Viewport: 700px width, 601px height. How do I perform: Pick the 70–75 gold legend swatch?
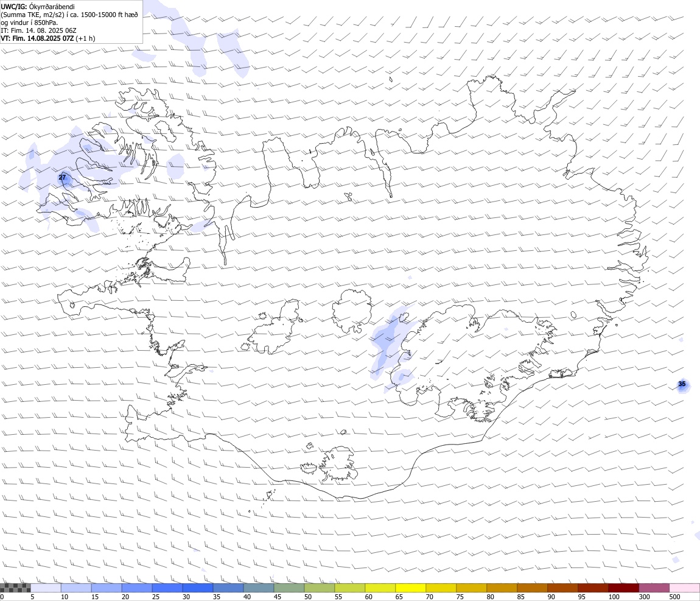[x=441, y=588]
